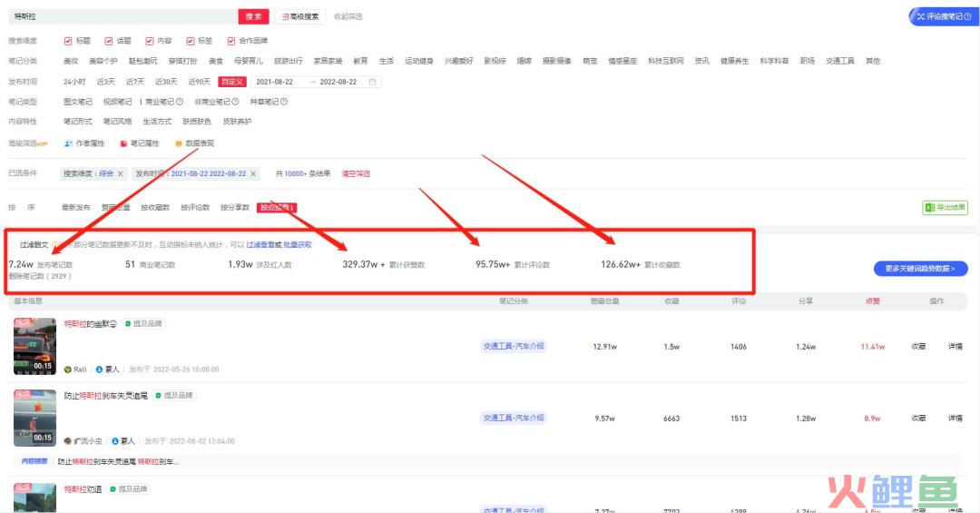Select the 美妆 note category
Image resolution: width=980 pixels, height=513 pixels.
[x=71, y=61]
